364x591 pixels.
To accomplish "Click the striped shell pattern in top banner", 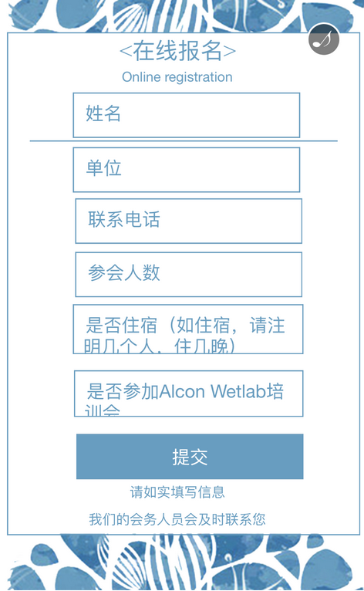I will tap(130, 17).
